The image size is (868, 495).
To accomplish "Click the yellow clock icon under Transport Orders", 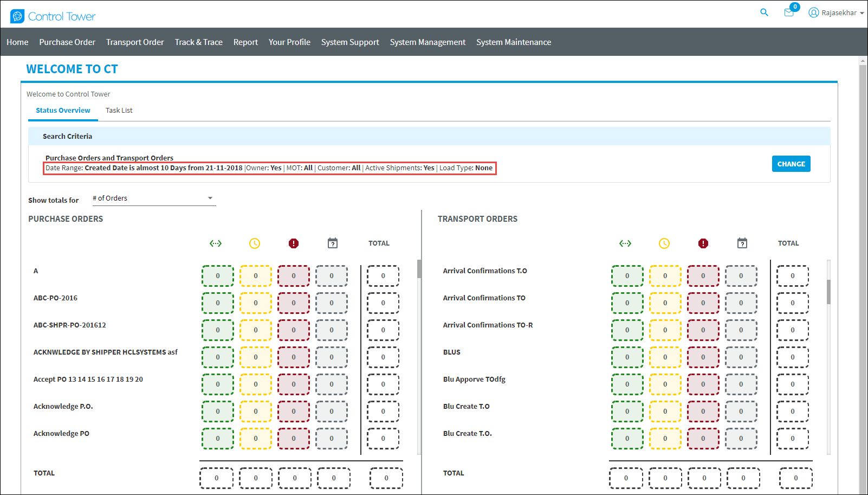I will [664, 243].
